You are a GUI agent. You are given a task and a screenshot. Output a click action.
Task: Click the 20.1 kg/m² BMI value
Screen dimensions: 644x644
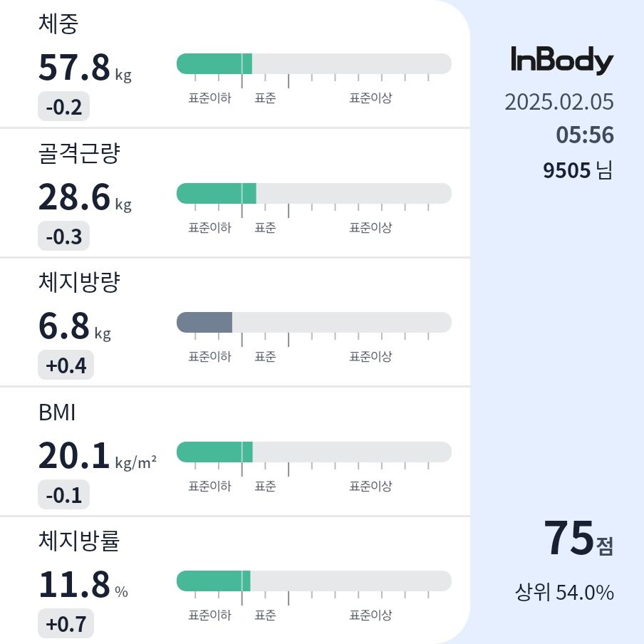pos(98,456)
